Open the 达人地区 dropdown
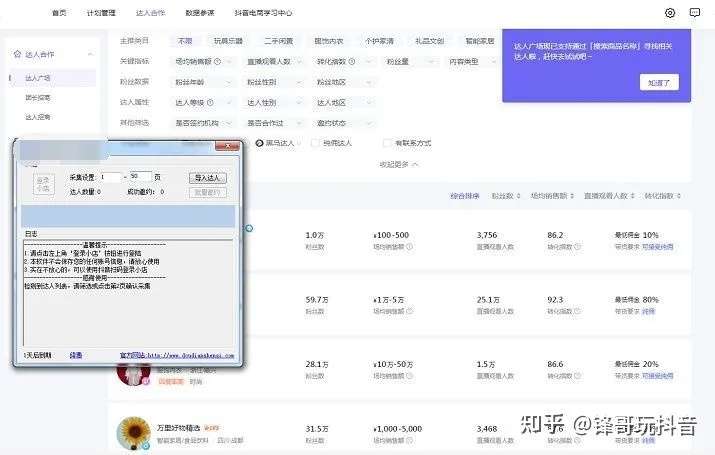This screenshot has width=715, height=455. tap(344, 103)
